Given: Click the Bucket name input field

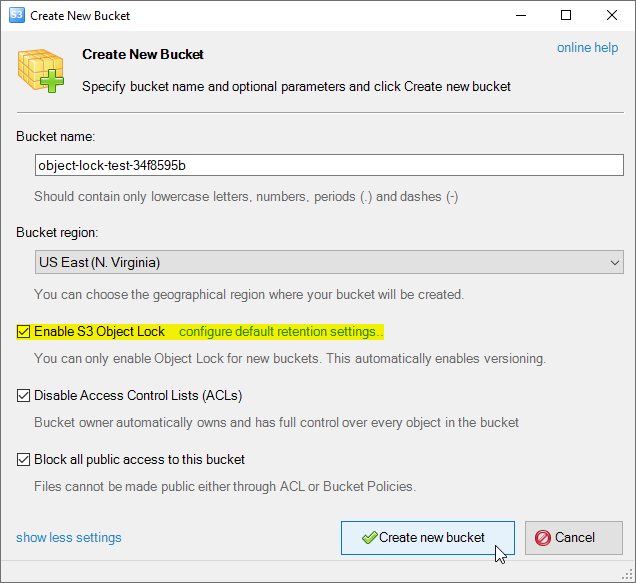Looking at the screenshot, I should [329, 165].
